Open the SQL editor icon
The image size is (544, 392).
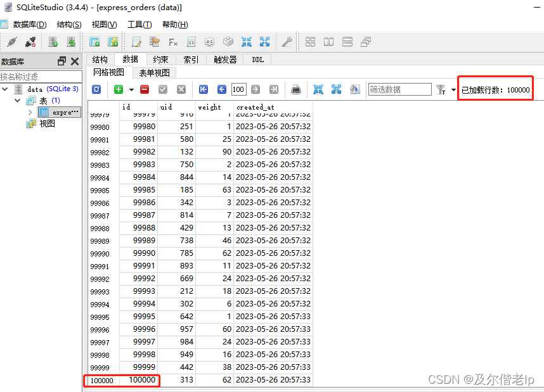(136, 42)
